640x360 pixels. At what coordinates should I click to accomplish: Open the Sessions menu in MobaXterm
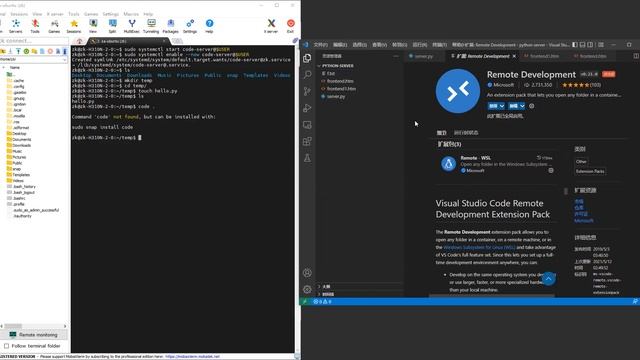click(19, 14)
